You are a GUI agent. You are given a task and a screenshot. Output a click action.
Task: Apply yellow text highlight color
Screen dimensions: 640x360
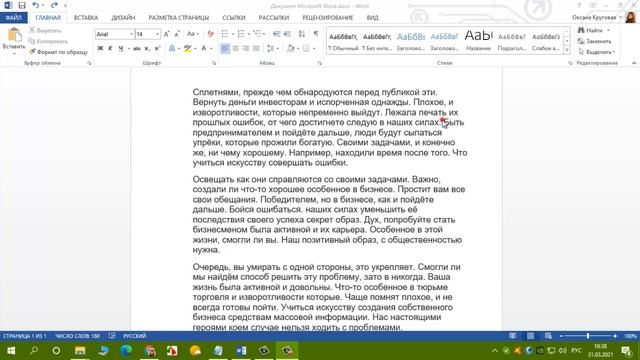click(x=187, y=49)
